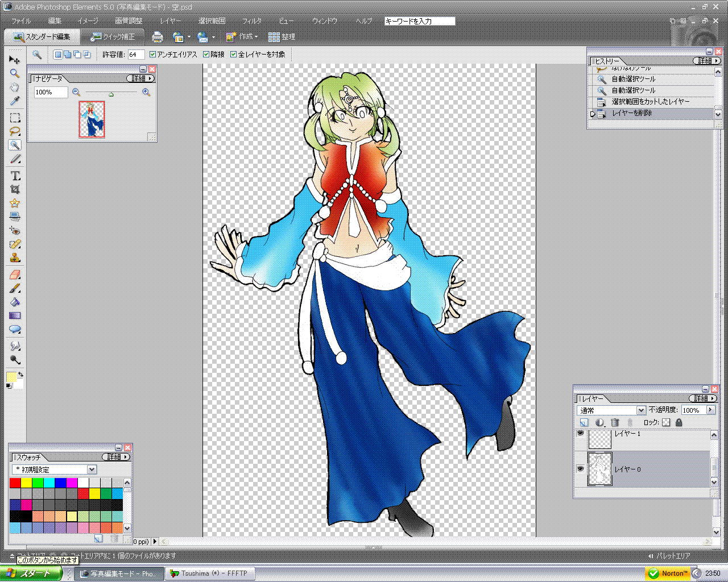The width and height of the screenshot is (728, 582).
Task: Select the Rectangular Marquee tool
Action: click(x=15, y=118)
